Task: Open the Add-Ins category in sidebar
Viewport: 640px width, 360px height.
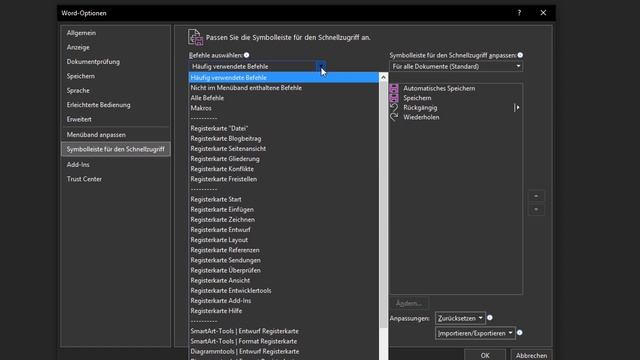Action: point(116,164)
